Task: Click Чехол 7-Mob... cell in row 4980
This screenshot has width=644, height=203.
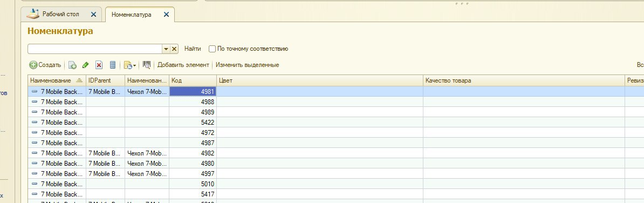Action: click(x=147, y=164)
